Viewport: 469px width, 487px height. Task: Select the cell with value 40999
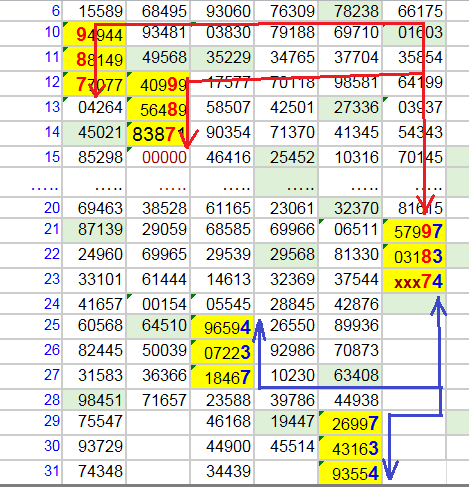(x=158, y=84)
